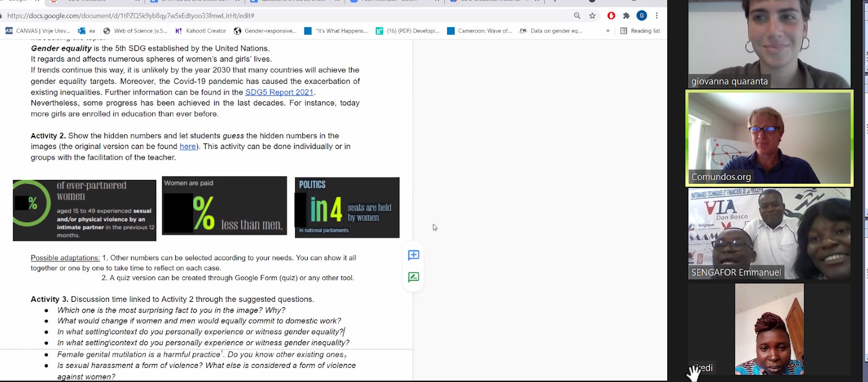Open the Outlook 'ea' bookmark
This screenshot has width=868, height=382.
(87, 31)
